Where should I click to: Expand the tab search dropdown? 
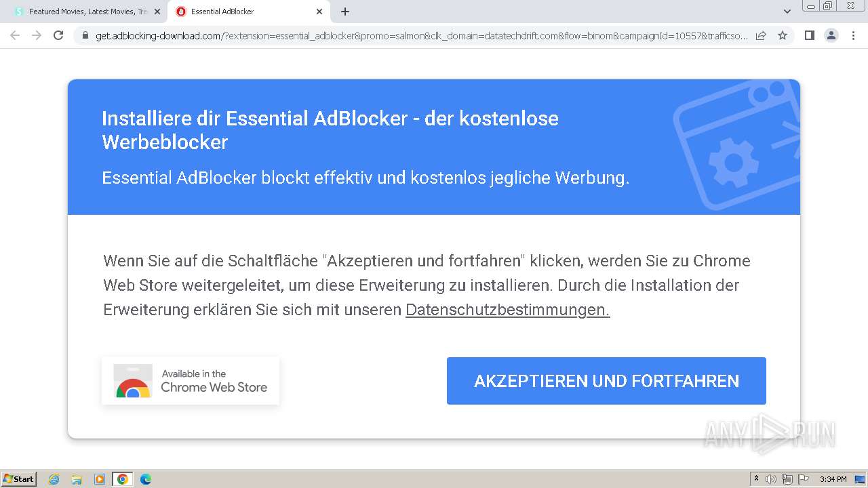pyautogui.click(x=787, y=12)
